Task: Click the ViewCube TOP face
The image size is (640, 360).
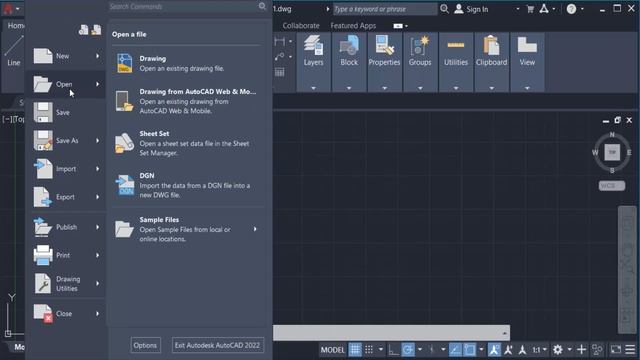Action: click(612, 152)
